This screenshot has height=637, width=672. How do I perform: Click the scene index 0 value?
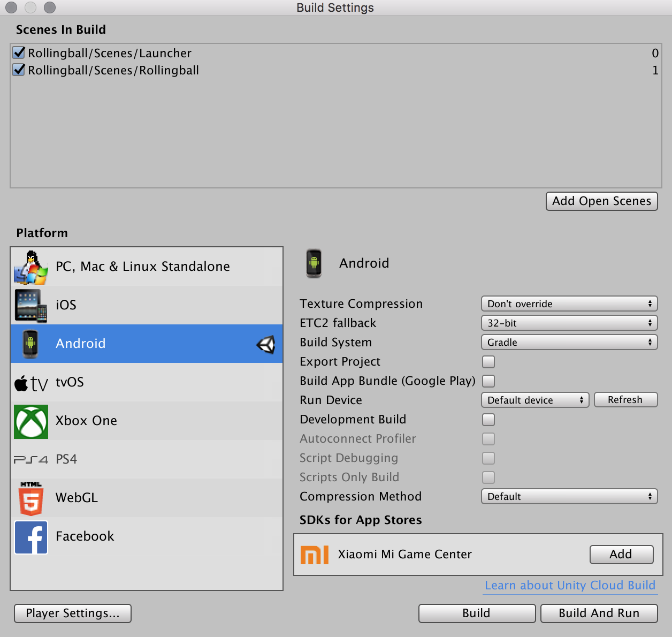(655, 53)
